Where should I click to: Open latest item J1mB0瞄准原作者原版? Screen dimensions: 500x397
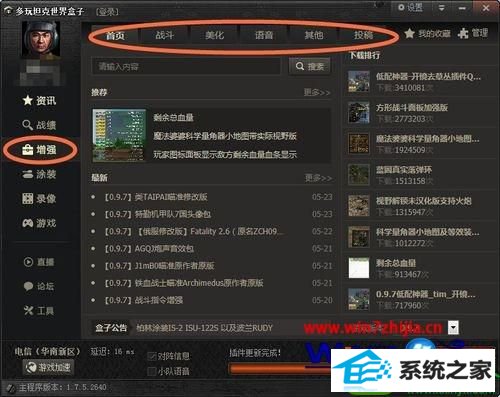[159, 266]
